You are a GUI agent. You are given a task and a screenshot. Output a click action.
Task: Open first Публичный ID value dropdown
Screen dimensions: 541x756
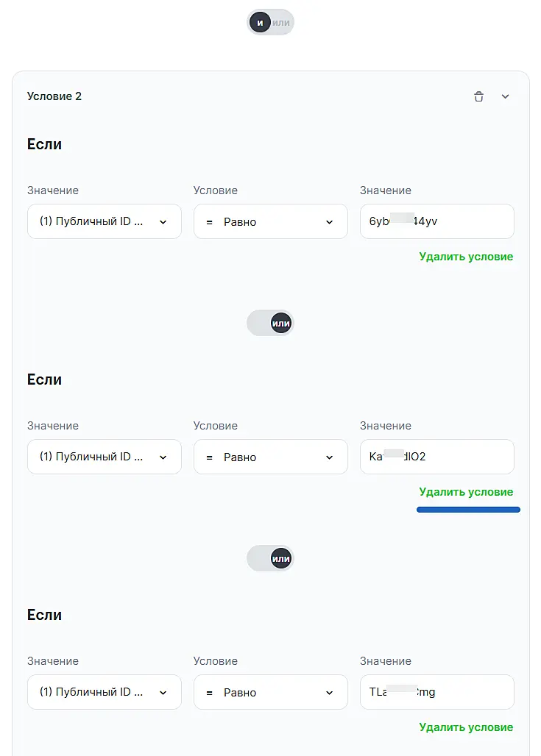105,221
